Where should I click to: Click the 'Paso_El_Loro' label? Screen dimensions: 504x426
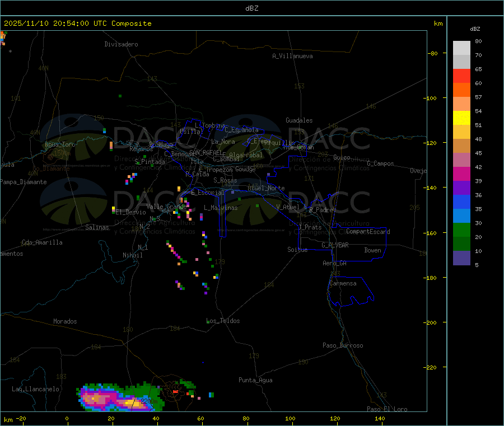click(x=388, y=409)
